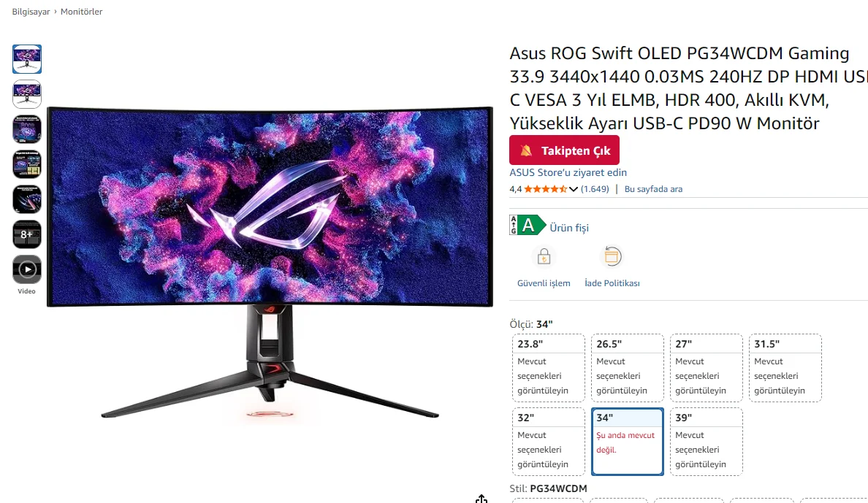Image resolution: width=868 pixels, height=503 pixels.
Task: Open the product video thumbnail
Action: (x=26, y=269)
